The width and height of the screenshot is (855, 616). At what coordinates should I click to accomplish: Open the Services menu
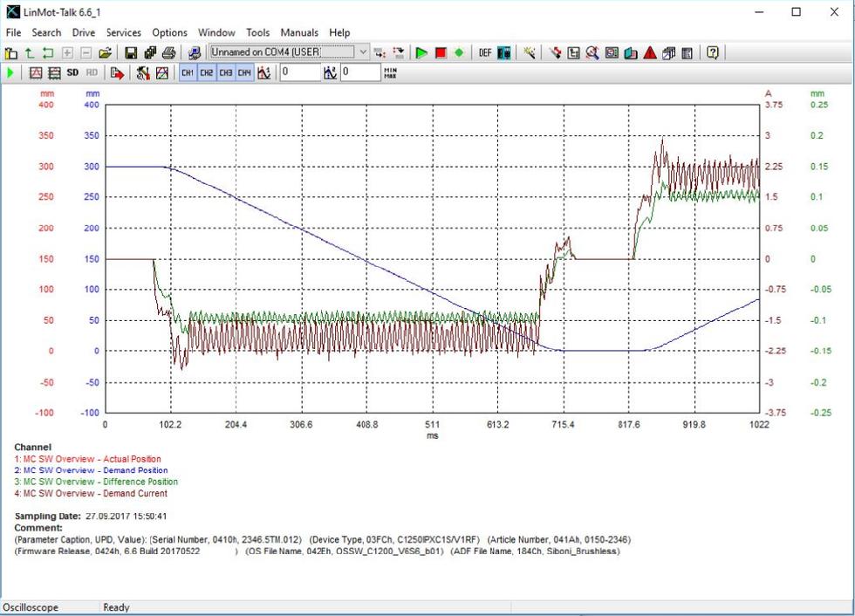[x=124, y=32]
